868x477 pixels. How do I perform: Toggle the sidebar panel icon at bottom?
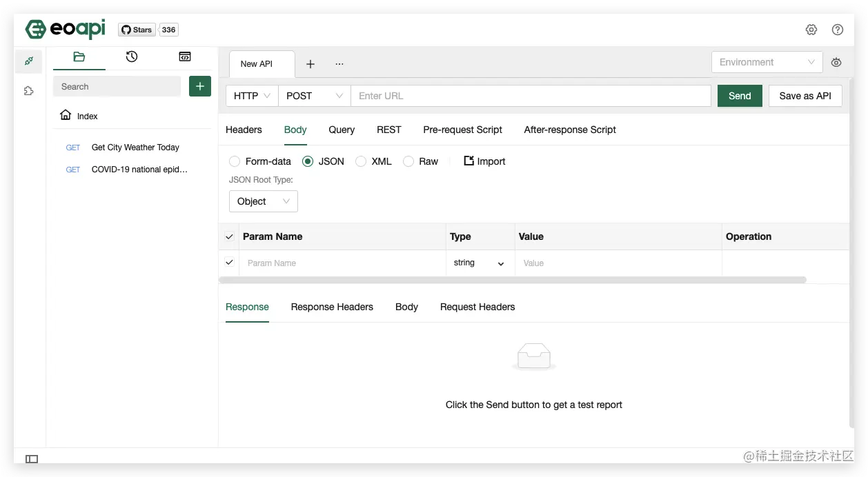tap(32, 458)
